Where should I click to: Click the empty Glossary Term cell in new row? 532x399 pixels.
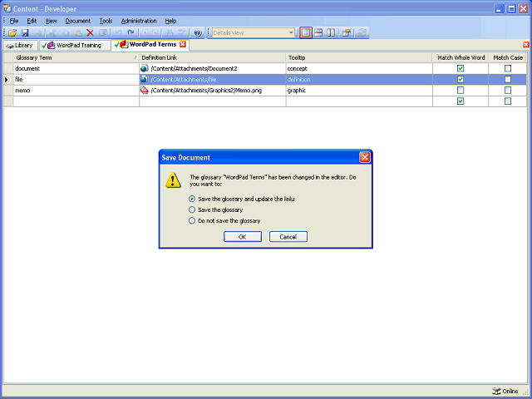pyautogui.click(x=76, y=101)
